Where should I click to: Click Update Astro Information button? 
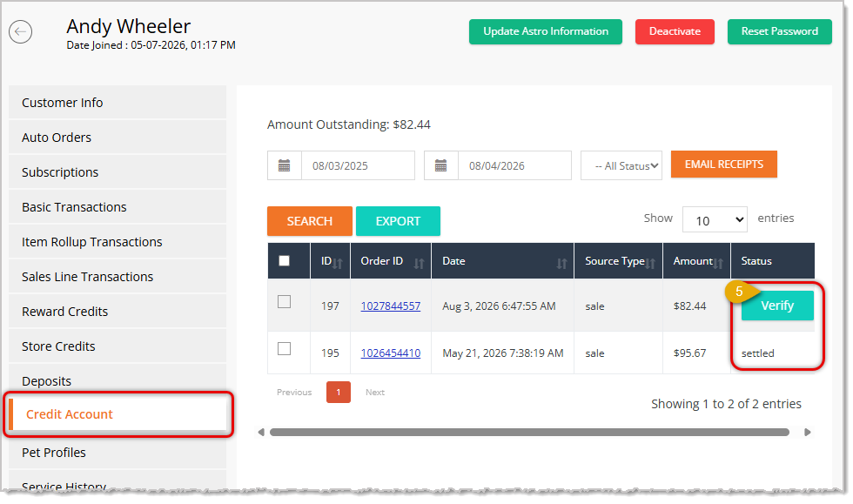[546, 31]
